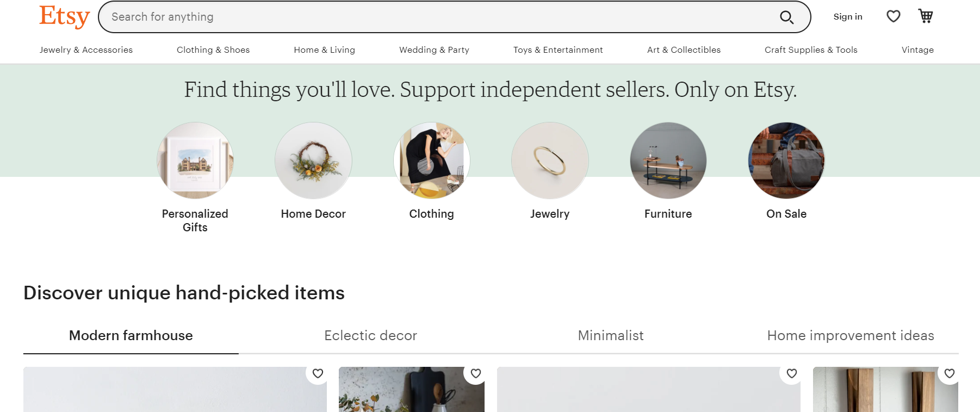This screenshot has height=412, width=980.
Task: Favorite the wooden wall decor item
Action: coord(950,373)
